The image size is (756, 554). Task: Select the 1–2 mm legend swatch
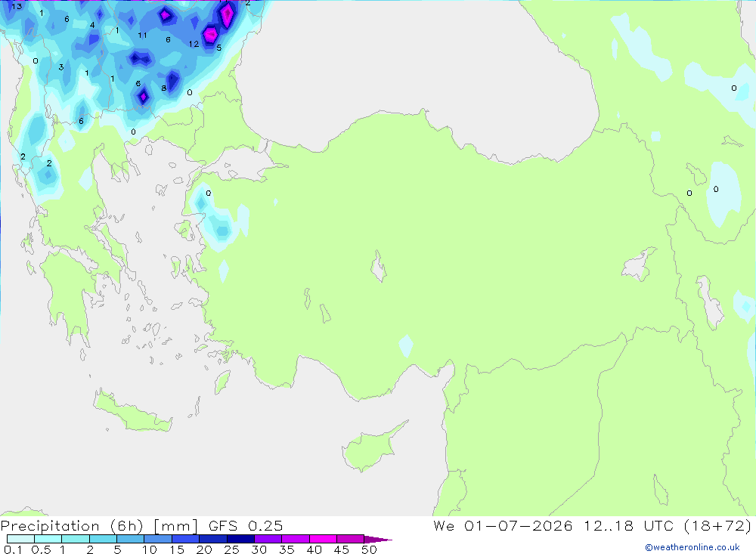click(76, 539)
